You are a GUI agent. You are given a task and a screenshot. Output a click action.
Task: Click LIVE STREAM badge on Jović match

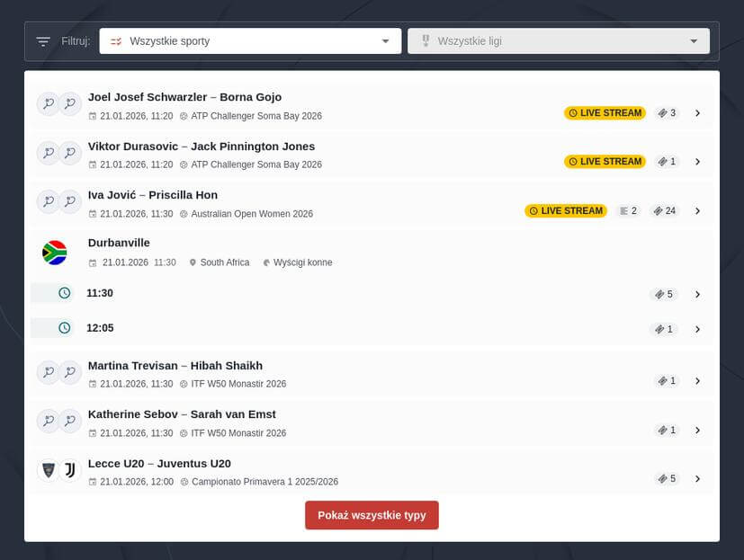point(565,211)
